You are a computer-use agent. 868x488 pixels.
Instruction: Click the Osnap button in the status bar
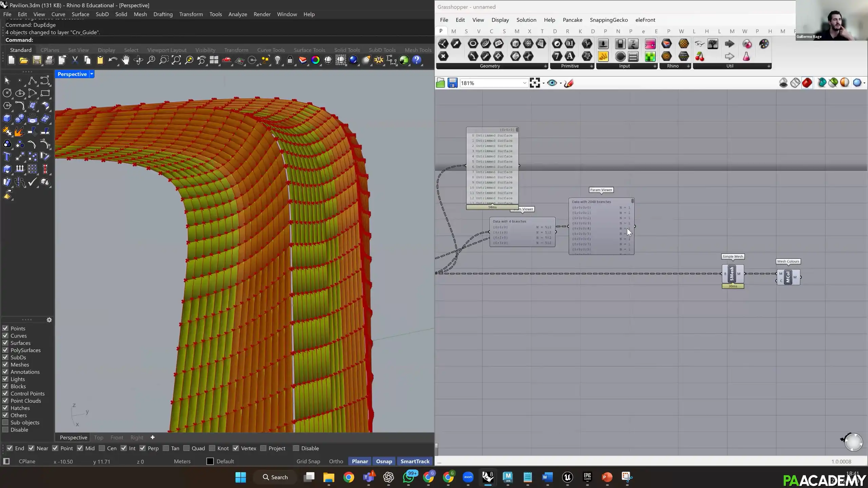(x=383, y=461)
